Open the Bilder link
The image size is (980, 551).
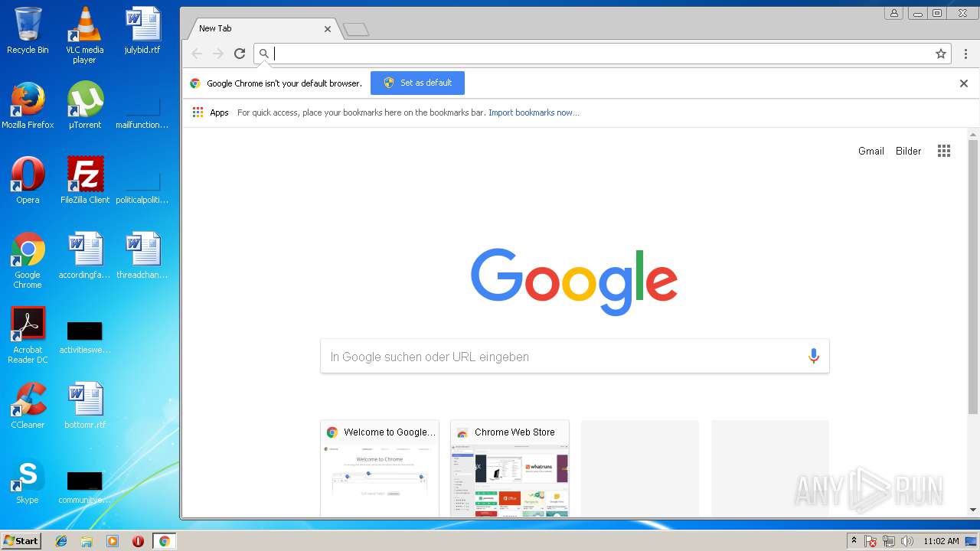[x=909, y=151]
